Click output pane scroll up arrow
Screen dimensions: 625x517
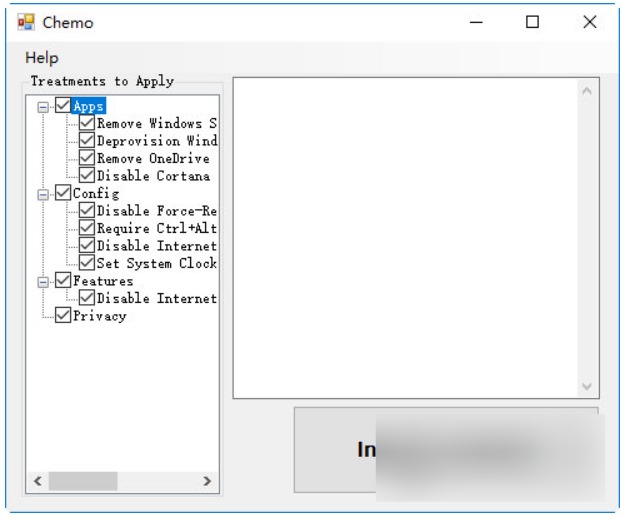pos(587,91)
